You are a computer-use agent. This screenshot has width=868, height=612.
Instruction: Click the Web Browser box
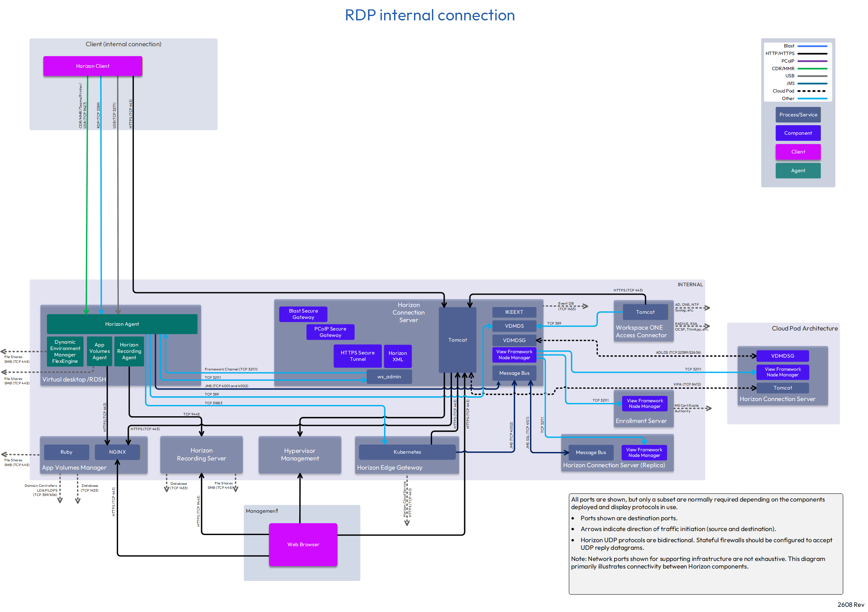[x=303, y=544]
